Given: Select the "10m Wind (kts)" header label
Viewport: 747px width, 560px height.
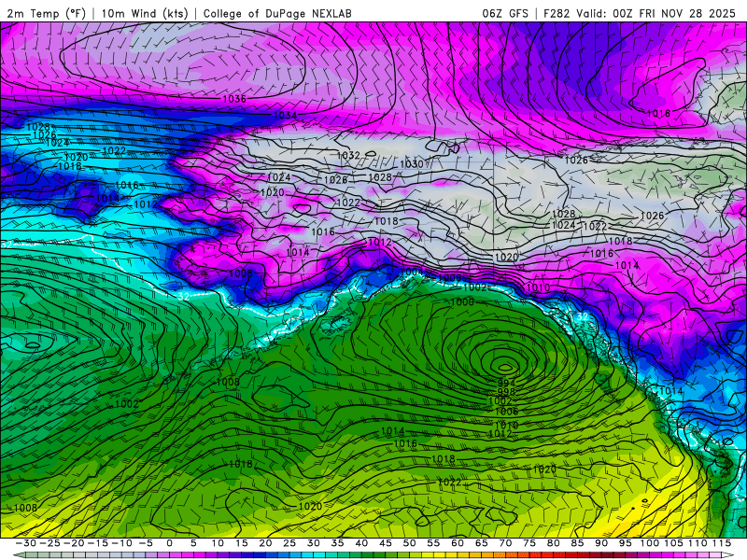Looking at the screenshot, I should 145,13.
